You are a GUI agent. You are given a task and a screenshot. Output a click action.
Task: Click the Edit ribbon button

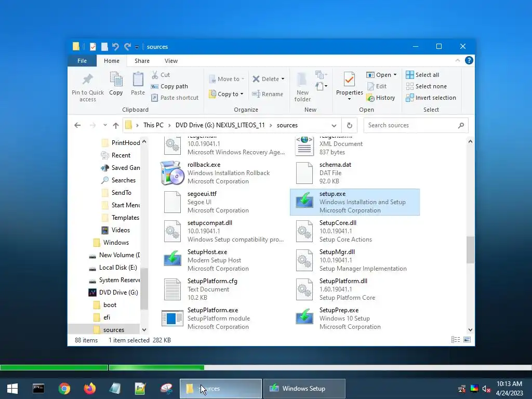click(x=377, y=87)
